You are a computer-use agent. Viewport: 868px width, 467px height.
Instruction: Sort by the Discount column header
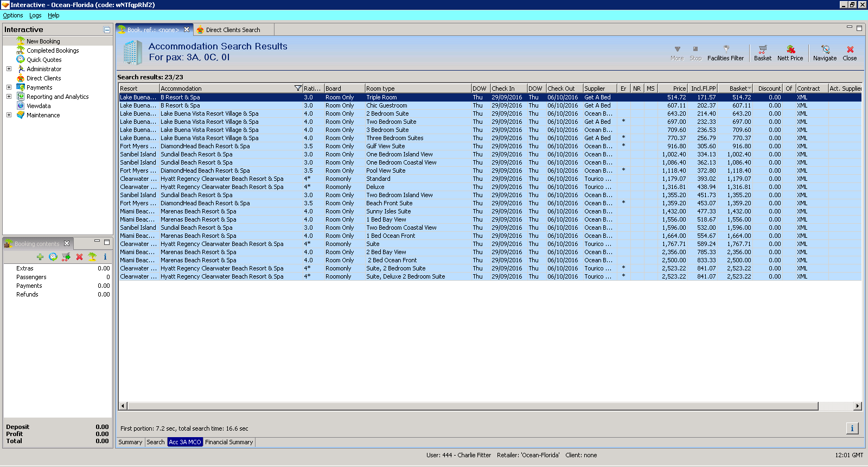[x=769, y=89]
